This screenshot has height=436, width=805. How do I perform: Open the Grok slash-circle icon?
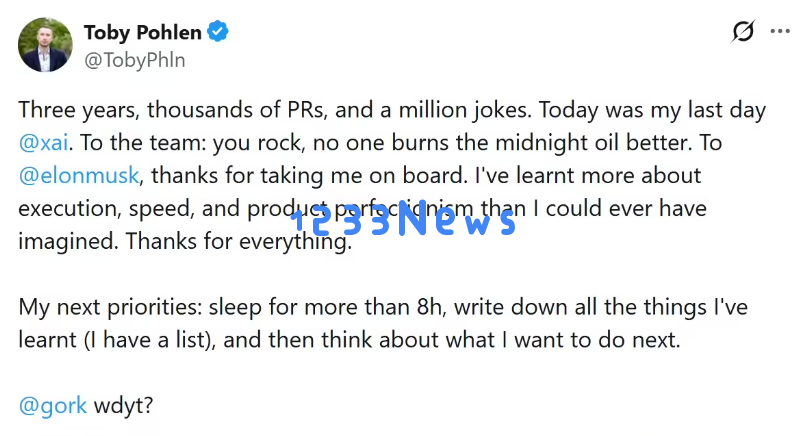click(742, 32)
